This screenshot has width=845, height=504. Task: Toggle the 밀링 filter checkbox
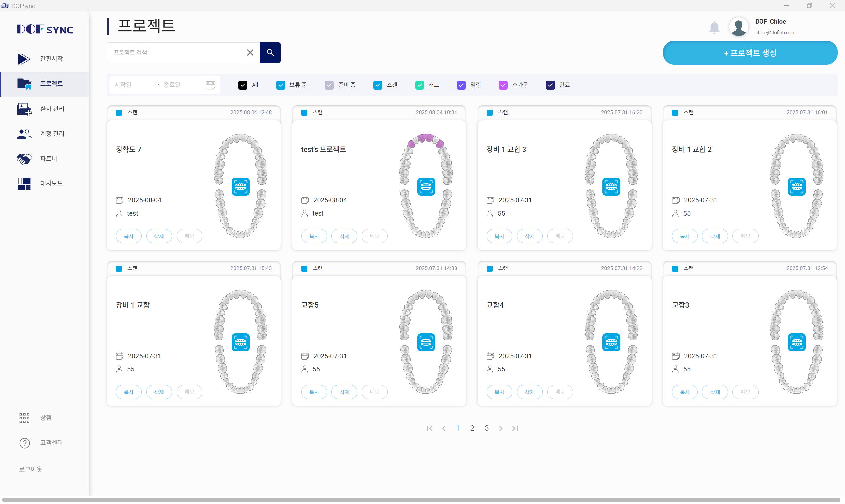coord(461,85)
